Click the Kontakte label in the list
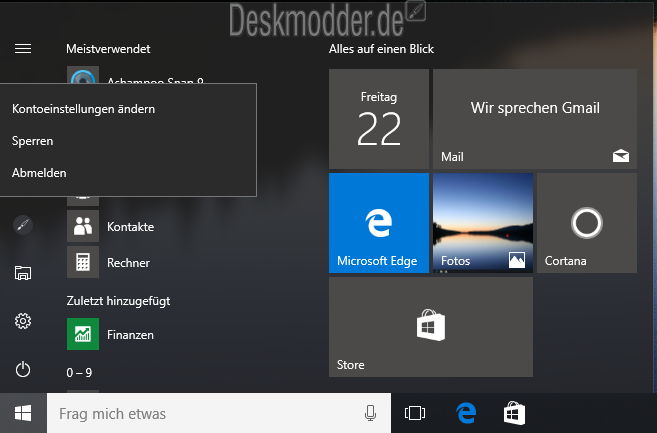The width and height of the screenshot is (657, 433). tap(130, 227)
